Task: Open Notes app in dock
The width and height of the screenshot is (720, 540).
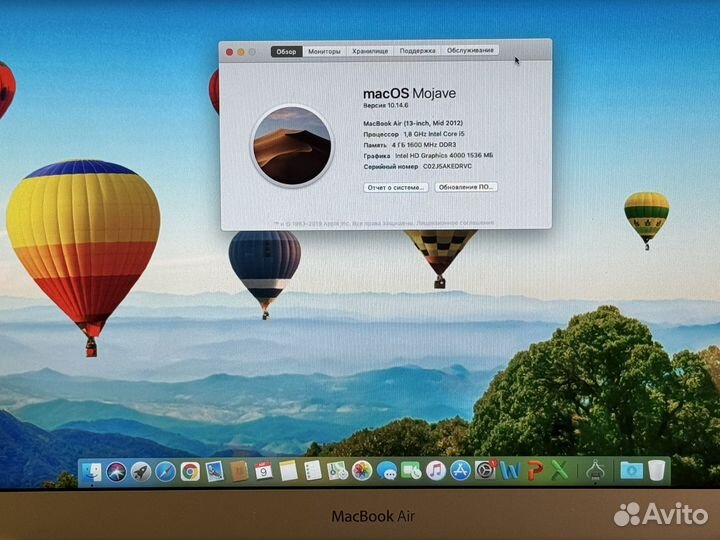Action: coord(288,471)
